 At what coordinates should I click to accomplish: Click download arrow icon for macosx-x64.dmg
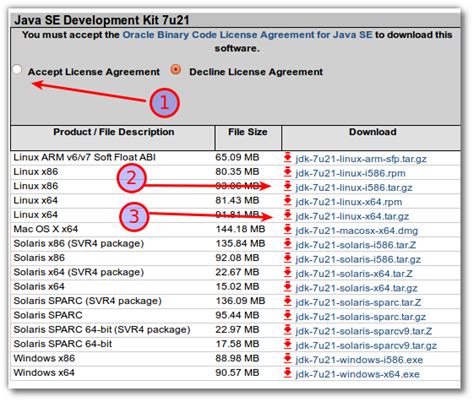[x=287, y=229]
